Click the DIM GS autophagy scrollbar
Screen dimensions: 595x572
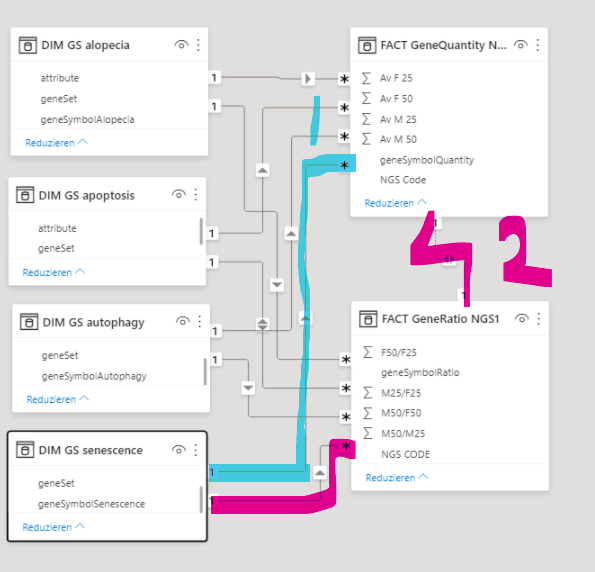tap(205, 371)
